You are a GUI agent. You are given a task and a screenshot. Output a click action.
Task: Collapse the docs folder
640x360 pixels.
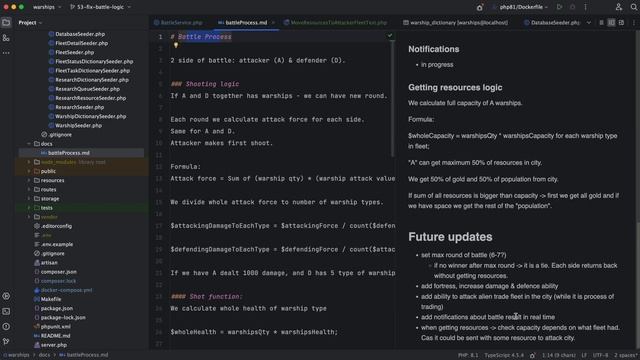(29, 144)
